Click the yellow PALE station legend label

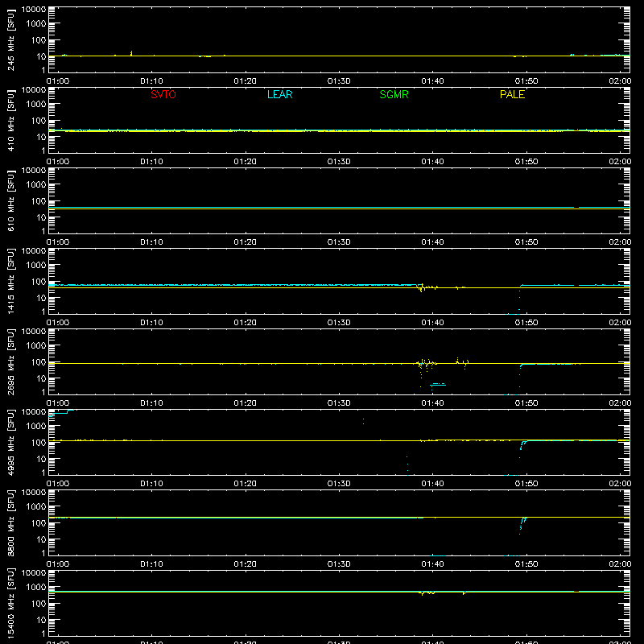click(x=512, y=94)
